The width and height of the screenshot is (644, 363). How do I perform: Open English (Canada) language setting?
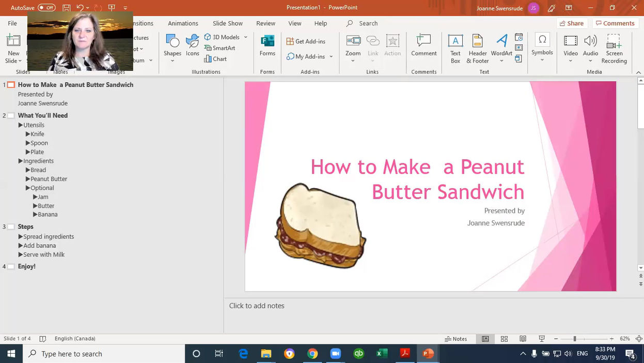75,339
